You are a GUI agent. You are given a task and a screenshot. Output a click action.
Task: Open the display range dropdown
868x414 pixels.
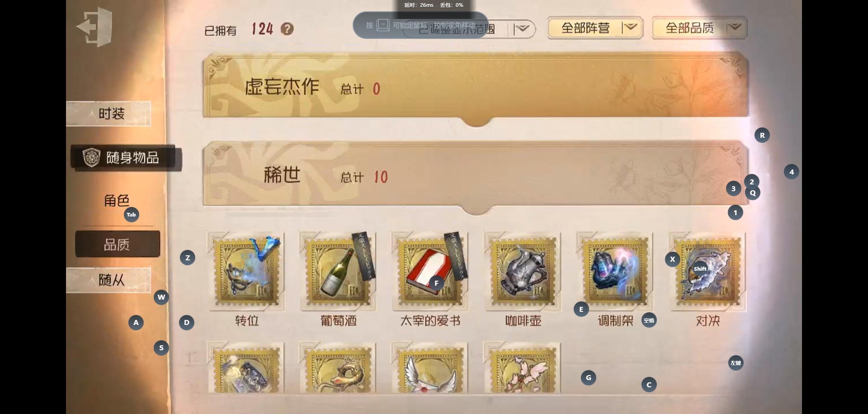point(469,29)
